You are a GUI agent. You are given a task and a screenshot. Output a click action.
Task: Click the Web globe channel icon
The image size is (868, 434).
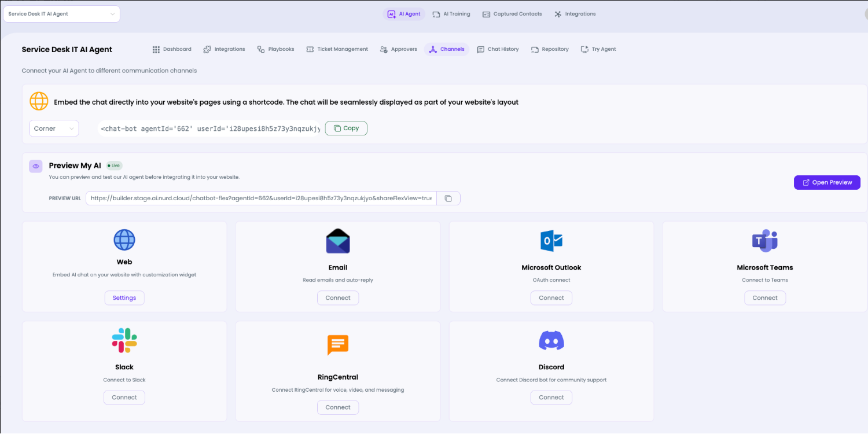click(124, 240)
